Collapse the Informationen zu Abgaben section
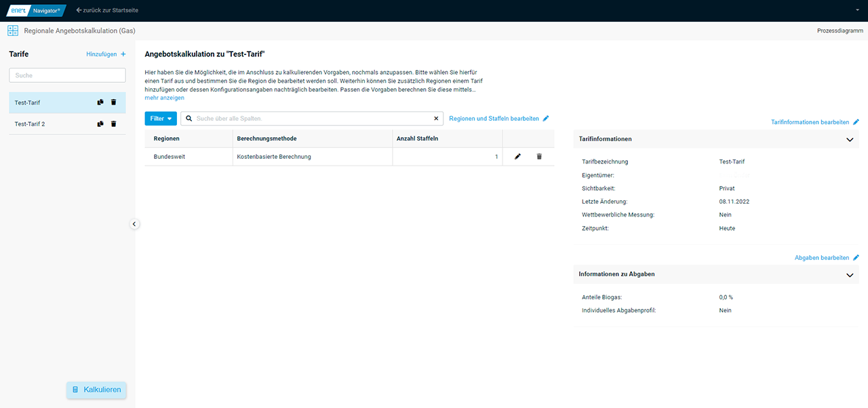 coord(850,275)
